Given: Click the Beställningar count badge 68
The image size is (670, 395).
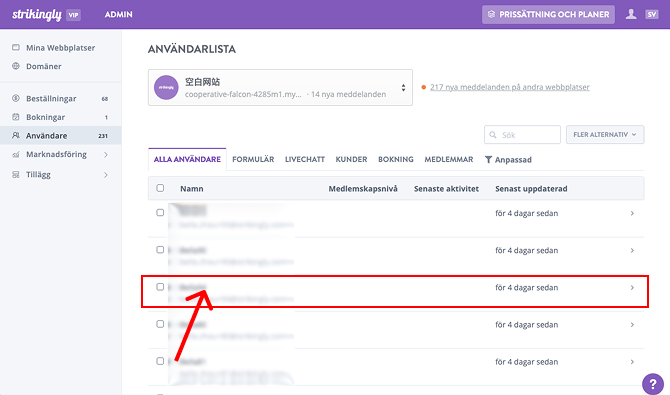Looking at the screenshot, I should (x=105, y=99).
